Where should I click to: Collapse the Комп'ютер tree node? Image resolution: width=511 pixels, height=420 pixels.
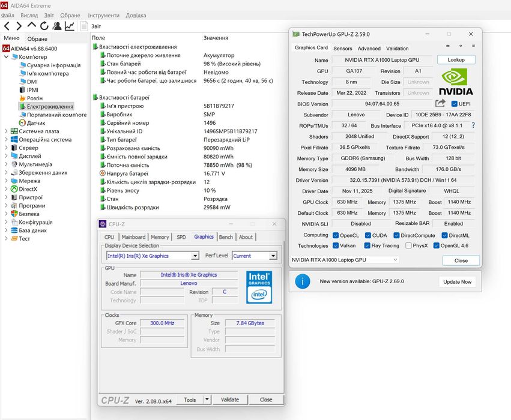[6, 56]
